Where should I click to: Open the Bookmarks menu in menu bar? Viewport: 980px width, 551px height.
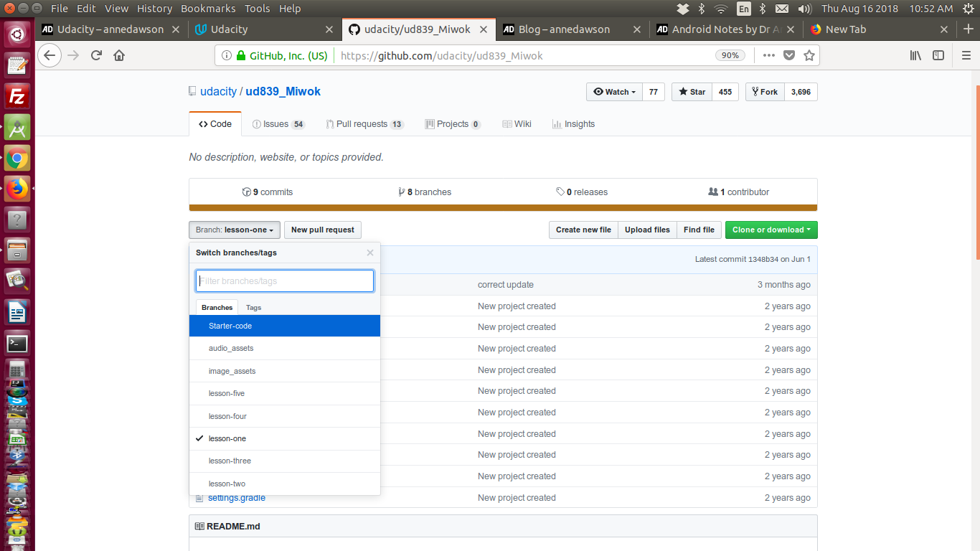(208, 9)
